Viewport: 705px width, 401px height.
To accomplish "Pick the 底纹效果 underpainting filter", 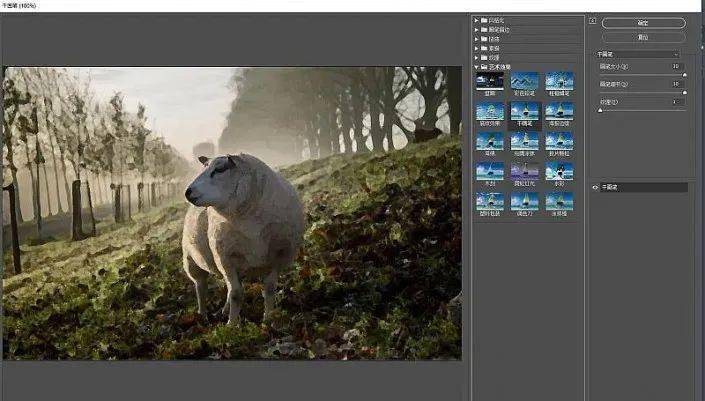I will [490, 114].
